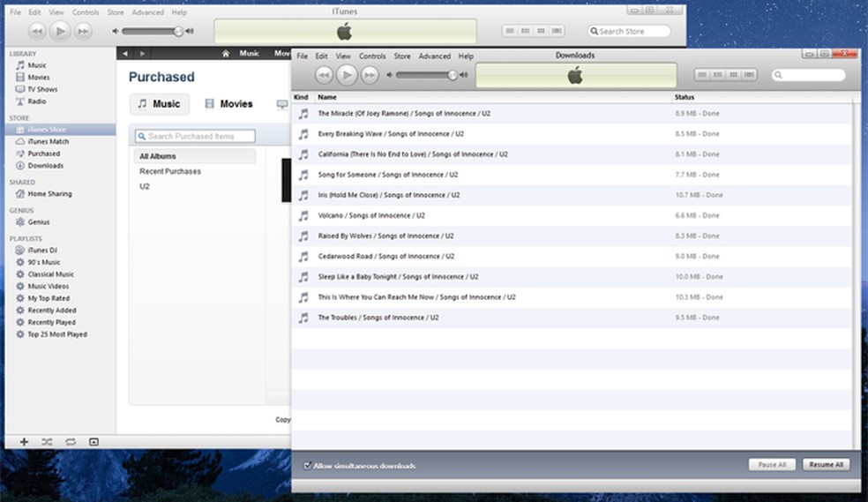
Task: Click the Status column header in Downloads
Action: click(685, 97)
